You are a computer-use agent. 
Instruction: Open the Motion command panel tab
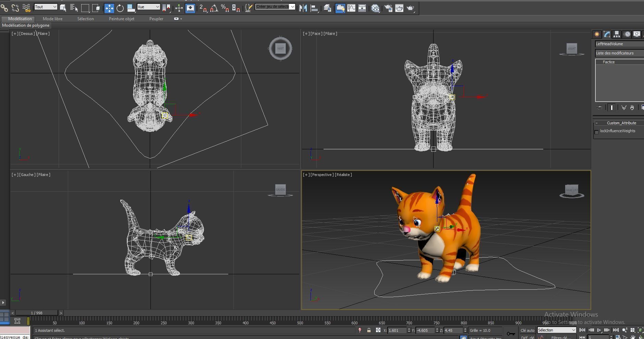tap(627, 34)
